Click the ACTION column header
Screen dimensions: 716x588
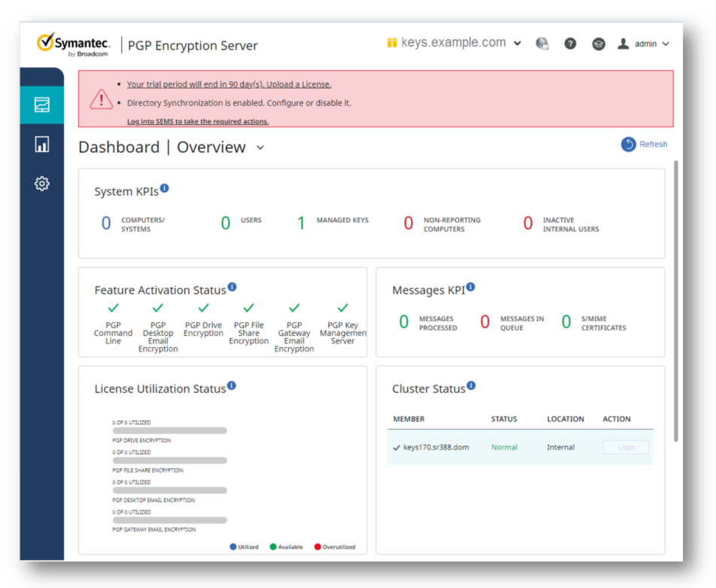click(x=617, y=419)
